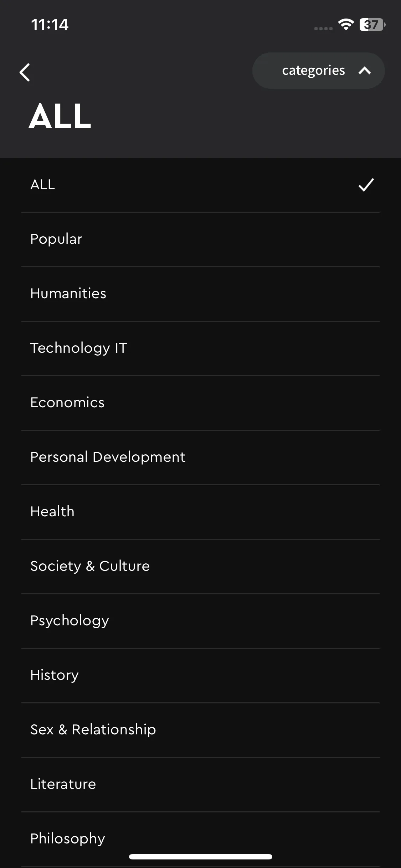
Task: Pick the Technology IT category
Action: click(200, 348)
